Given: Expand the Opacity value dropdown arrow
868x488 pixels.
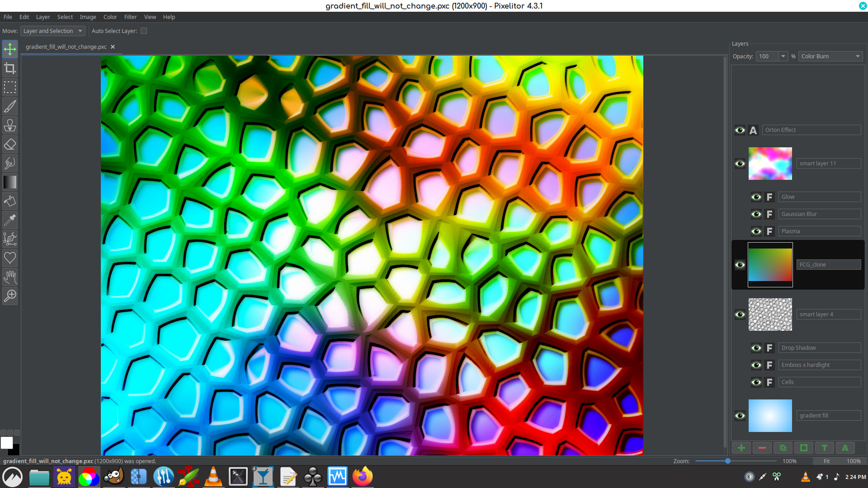Looking at the screenshot, I should [x=783, y=56].
